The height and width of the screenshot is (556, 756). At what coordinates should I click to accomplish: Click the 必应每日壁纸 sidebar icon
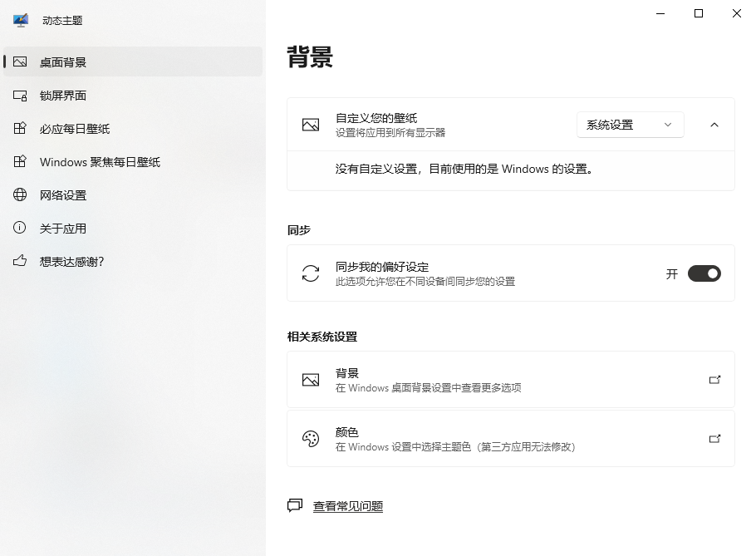pyautogui.click(x=20, y=128)
